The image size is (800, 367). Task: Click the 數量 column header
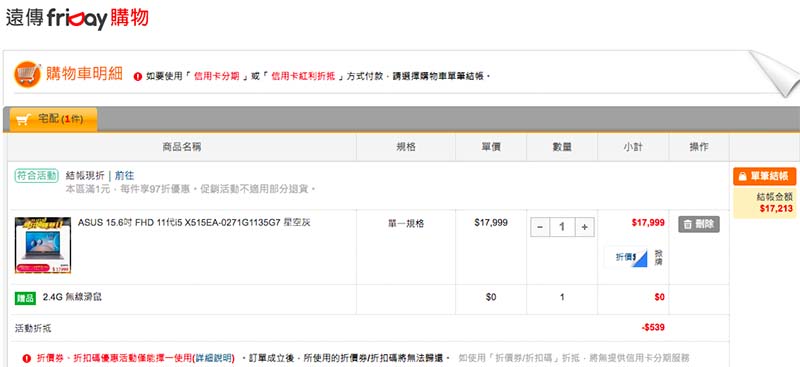(562, 147)
